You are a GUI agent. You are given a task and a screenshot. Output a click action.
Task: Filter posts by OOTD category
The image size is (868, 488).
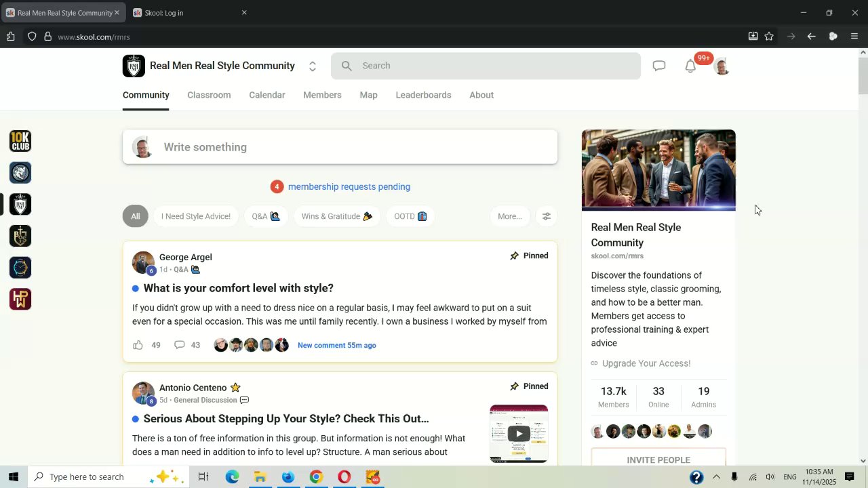coord(410,216)
